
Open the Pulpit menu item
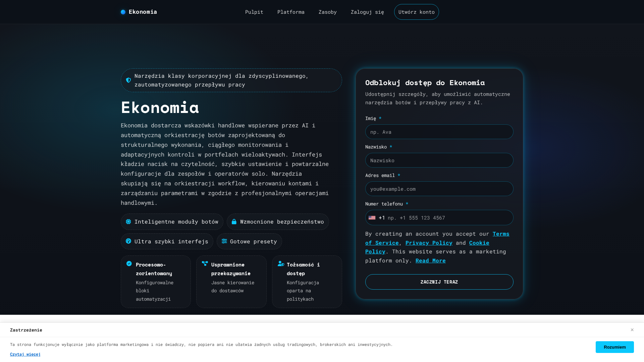click(254, 12)
